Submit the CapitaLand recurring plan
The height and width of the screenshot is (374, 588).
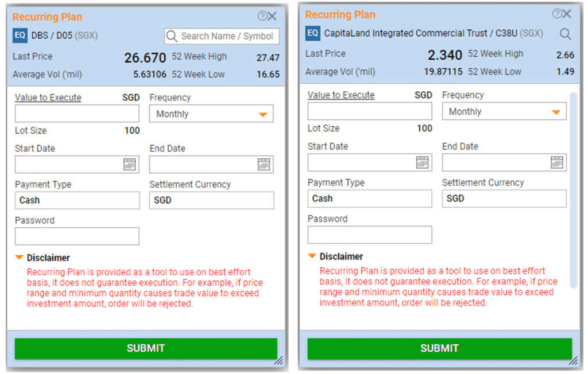(439, 348)
